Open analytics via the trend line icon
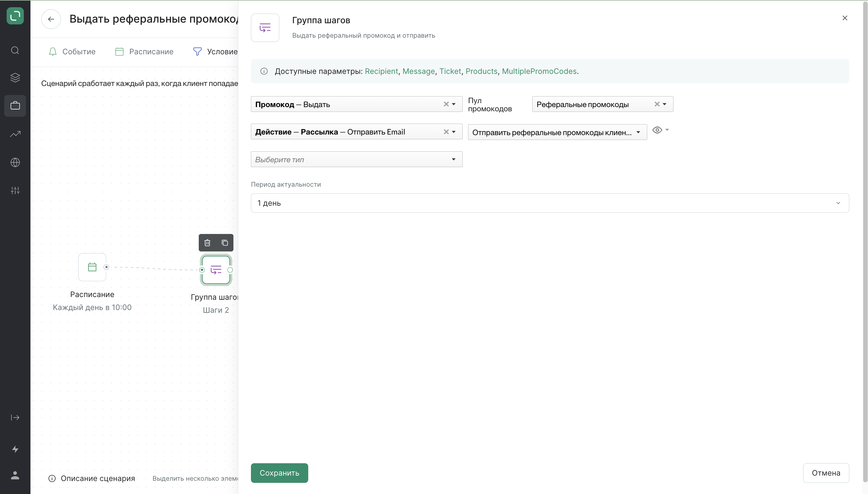868x494 pixels. 15,134
